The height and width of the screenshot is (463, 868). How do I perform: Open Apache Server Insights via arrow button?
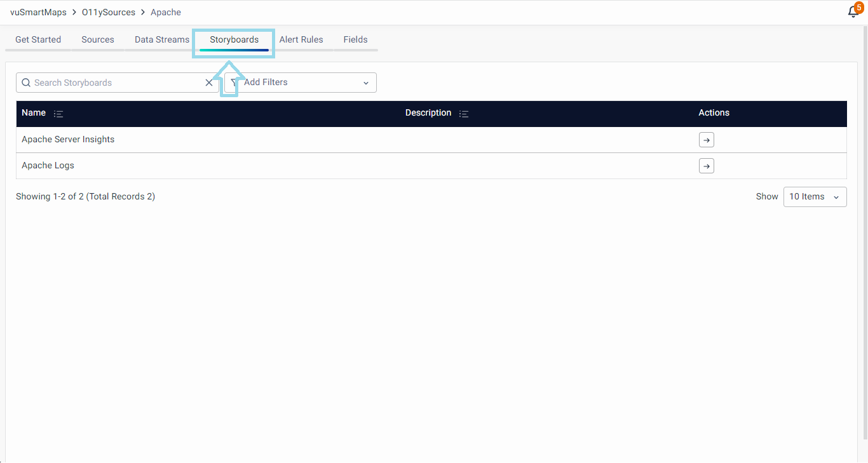(706, 140)
